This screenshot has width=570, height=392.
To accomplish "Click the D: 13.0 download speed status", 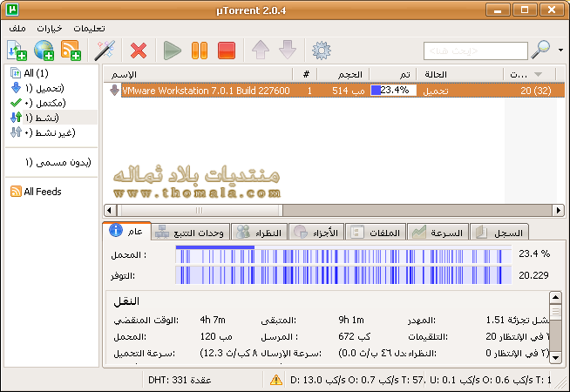I will (357, 380).
